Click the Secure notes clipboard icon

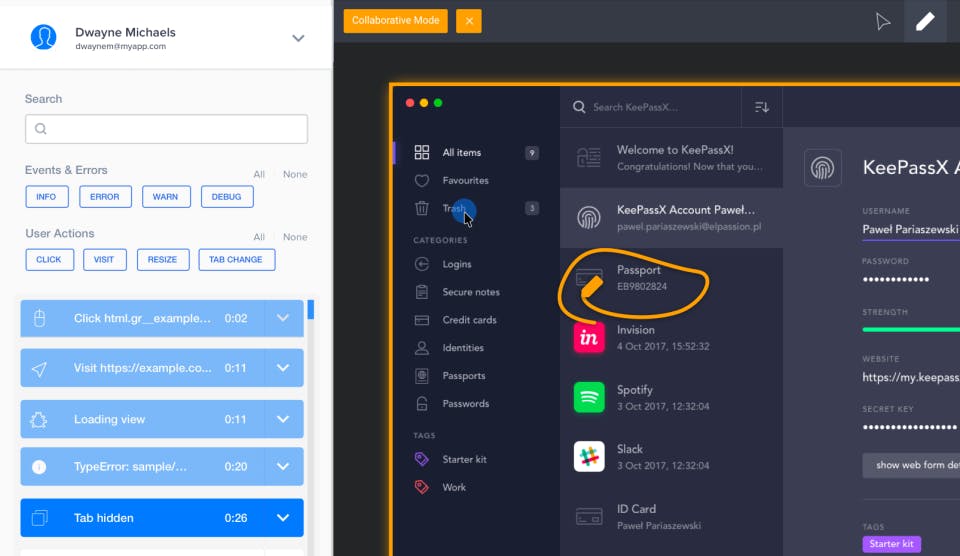coord(422,292)
